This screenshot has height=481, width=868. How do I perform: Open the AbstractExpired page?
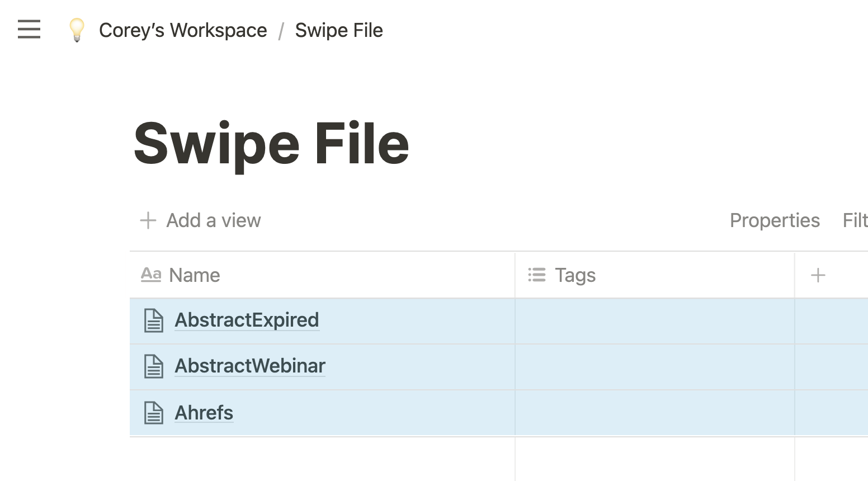[247, 320]
